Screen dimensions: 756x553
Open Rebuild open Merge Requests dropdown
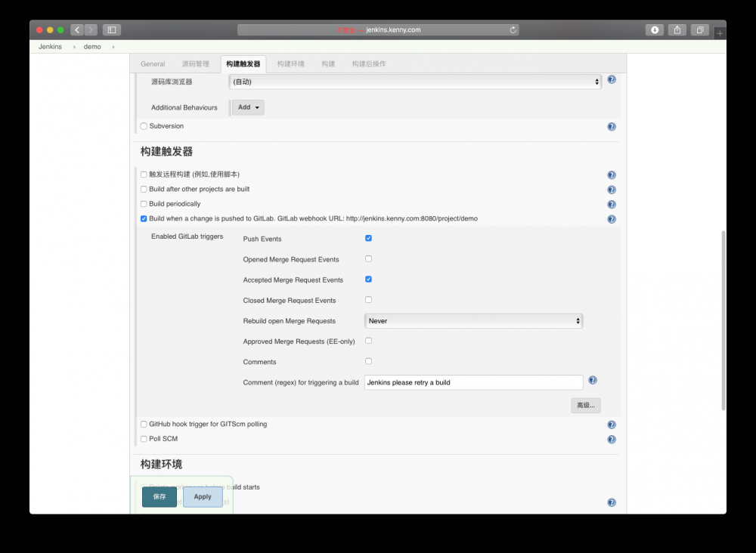pyautogui.click(x=473, y=321)
